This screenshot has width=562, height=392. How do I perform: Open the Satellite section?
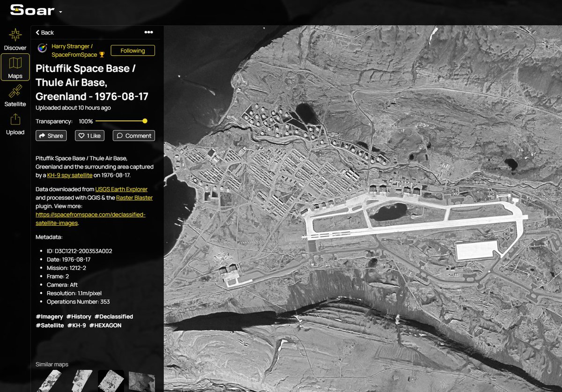(x=15, y=96)
